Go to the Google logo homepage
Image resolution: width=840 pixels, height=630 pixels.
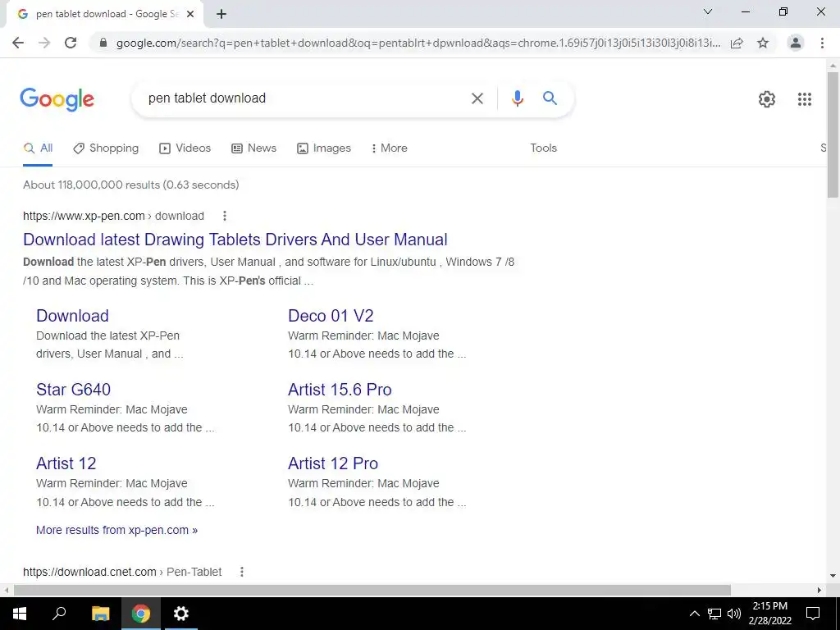pyautogui.click(x=57, y=99)
